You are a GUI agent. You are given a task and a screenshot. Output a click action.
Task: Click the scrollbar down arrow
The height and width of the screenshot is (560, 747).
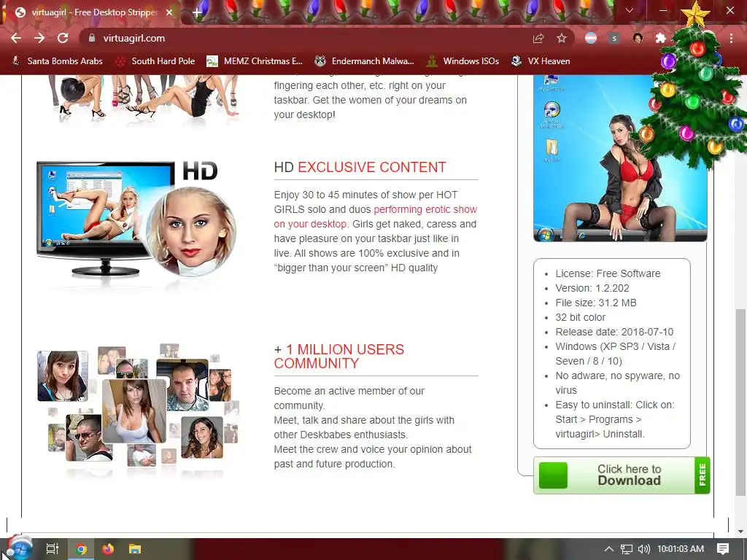pyautogui.click(x=740, y=532)
